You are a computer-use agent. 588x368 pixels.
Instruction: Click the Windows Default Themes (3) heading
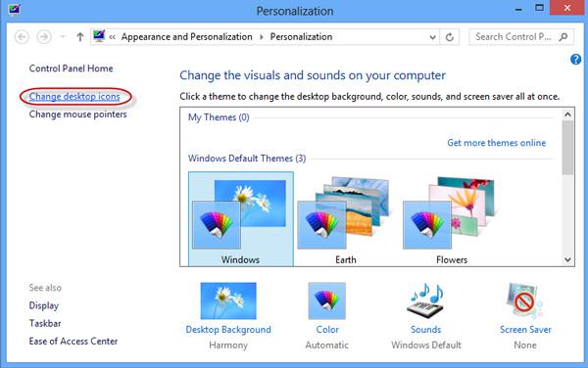(247, 158)
